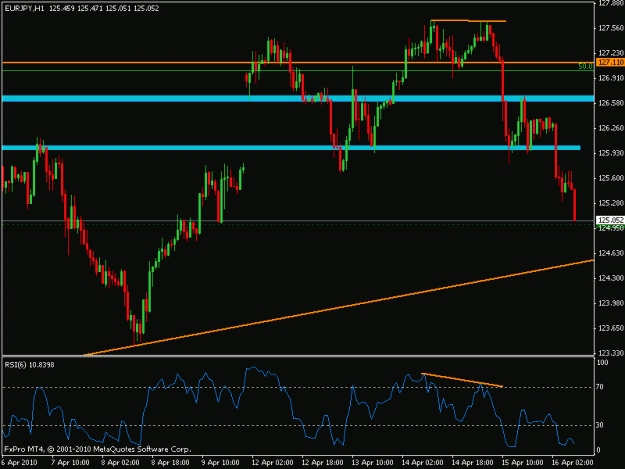Click the 9 Apr 10:00 time label
The width and height of the screenshot is (625, 469).
pyautogui.click(x=220, y=463)
